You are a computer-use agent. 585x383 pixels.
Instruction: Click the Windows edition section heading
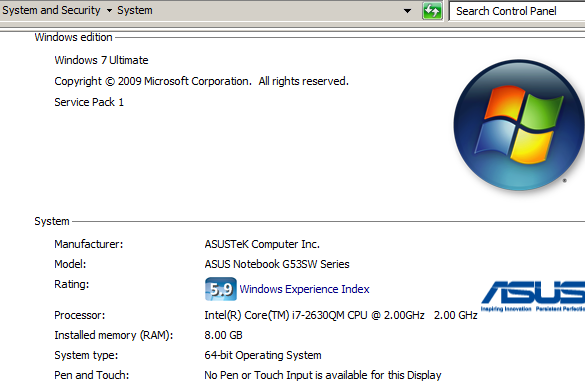73,37
